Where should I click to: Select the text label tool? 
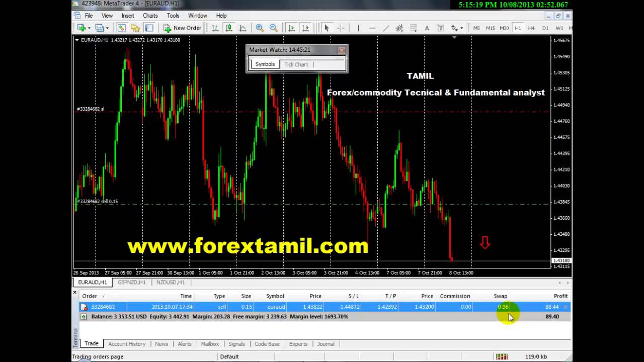pyautogui.click(x=440, y=28)
